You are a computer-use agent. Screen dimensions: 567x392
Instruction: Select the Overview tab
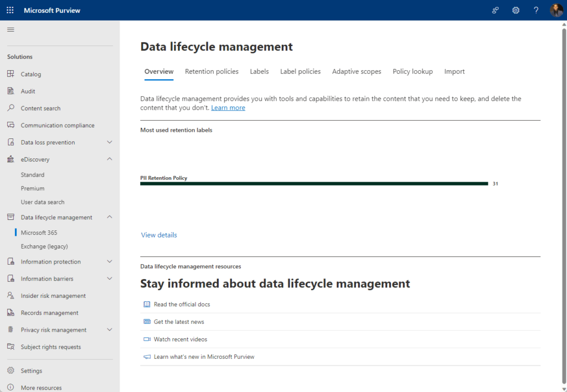(159, 71)
